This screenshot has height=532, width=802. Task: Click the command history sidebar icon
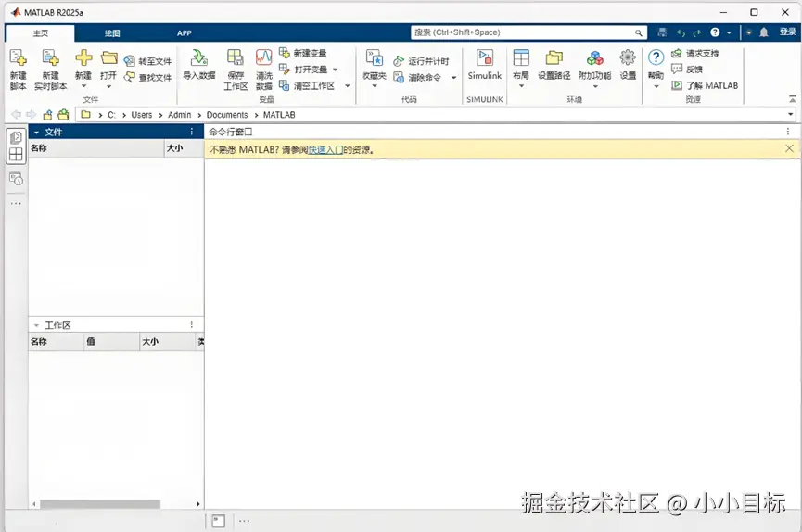pos(16,179)
